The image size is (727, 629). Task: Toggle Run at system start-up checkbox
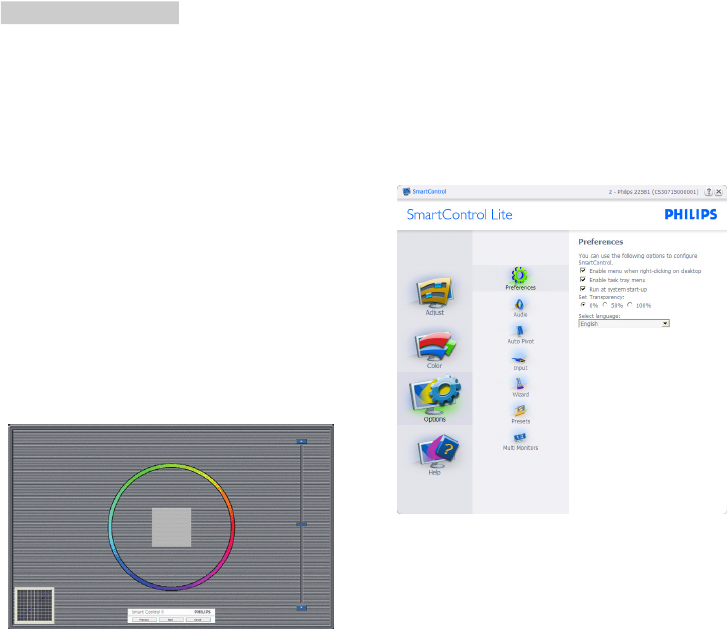pos(583,289)
